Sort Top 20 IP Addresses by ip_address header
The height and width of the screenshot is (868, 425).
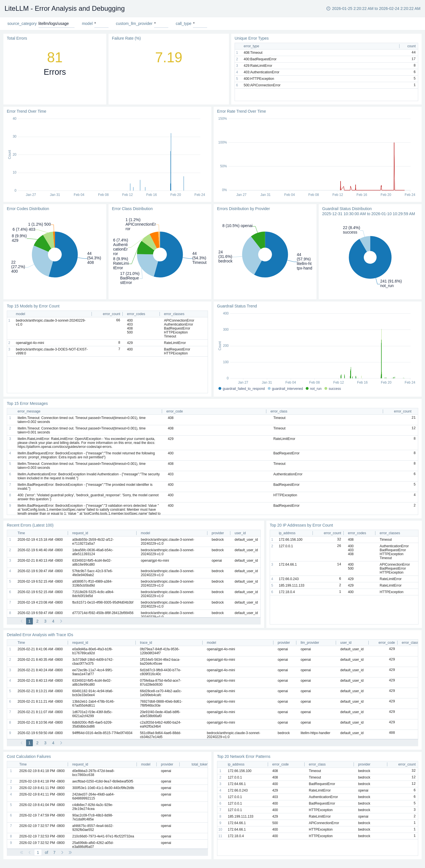(287, 533)
